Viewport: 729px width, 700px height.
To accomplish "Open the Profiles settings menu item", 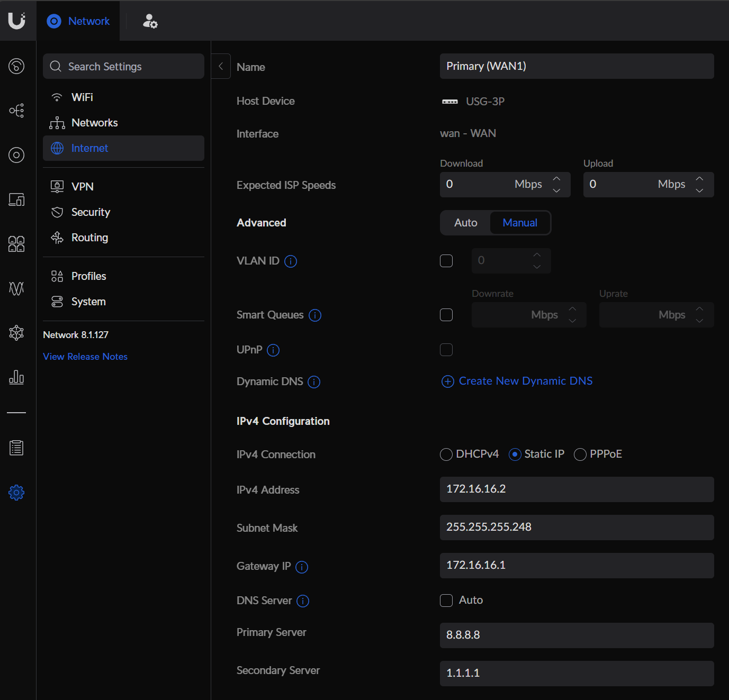I will [x=123, y=276].
